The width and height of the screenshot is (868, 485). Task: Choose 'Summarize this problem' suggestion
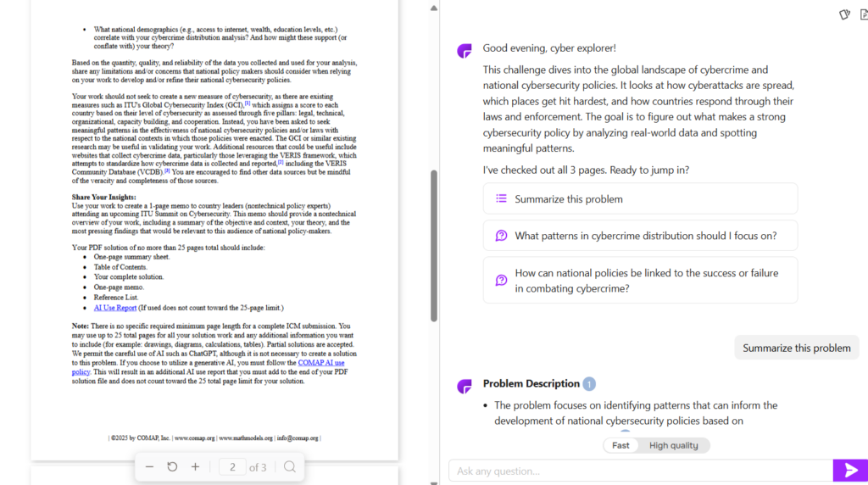pyautogui.click(x=641, y=198)
